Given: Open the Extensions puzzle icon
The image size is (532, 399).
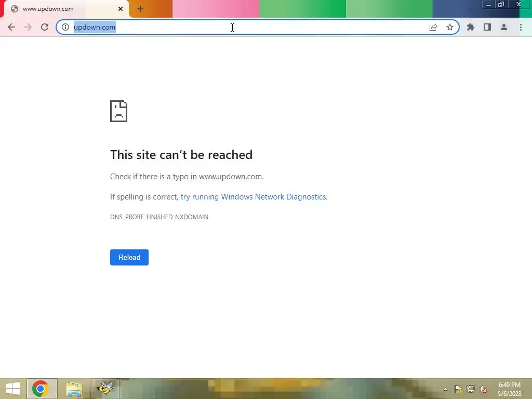Looking at the screenshot, I should (x=471, y=27).
